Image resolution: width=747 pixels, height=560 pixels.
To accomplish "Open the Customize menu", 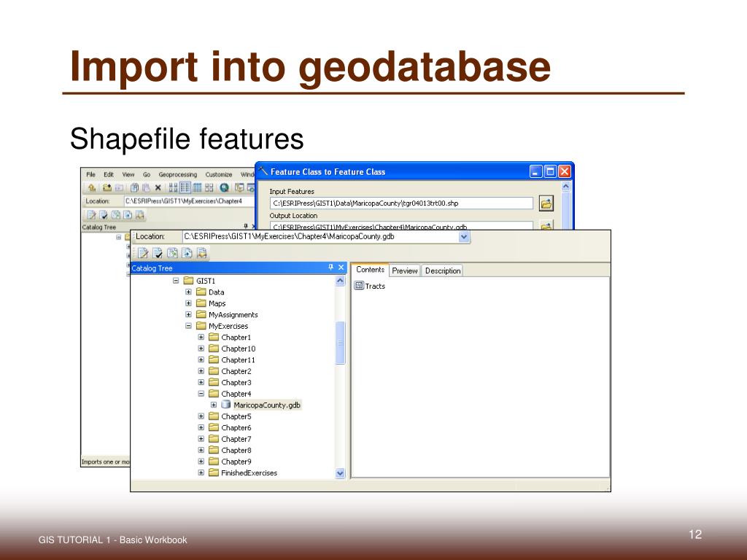I will 219,175.
